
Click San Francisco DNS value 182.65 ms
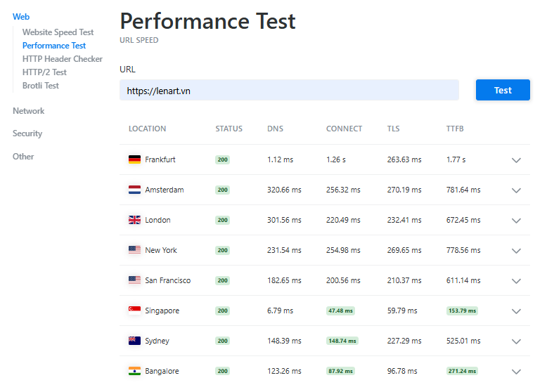(284, 280)
